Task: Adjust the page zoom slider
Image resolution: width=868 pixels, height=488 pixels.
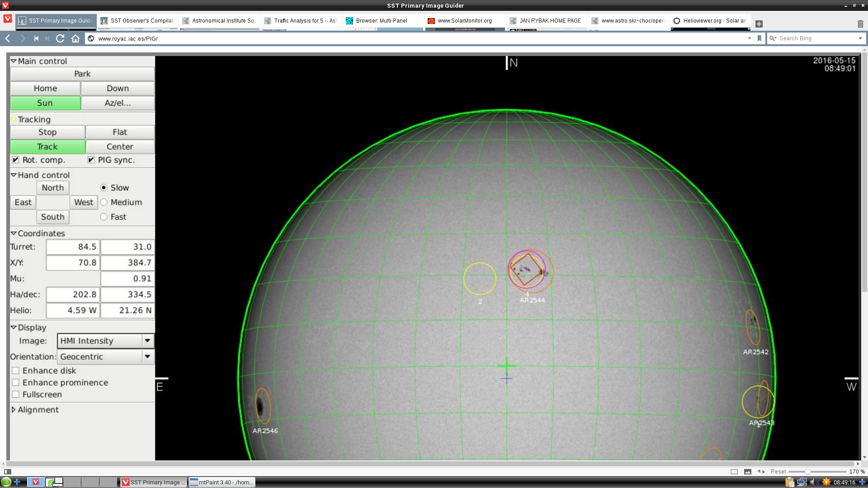Action: tap(807, 472)
